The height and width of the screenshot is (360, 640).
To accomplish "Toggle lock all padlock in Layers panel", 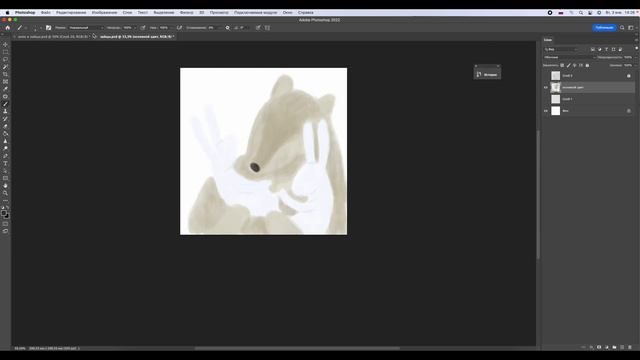I will pos(587,65).
